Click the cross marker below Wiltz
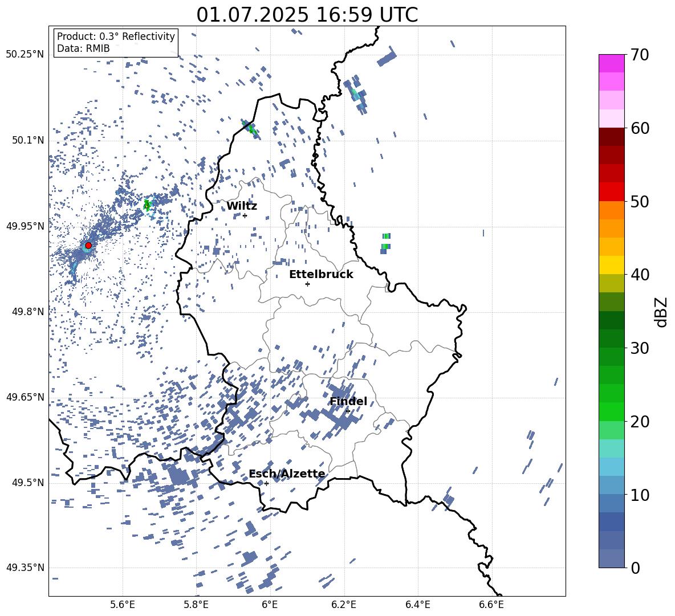Image resolution: width=675 pixels, height=616 pixels. click(245, 215)
